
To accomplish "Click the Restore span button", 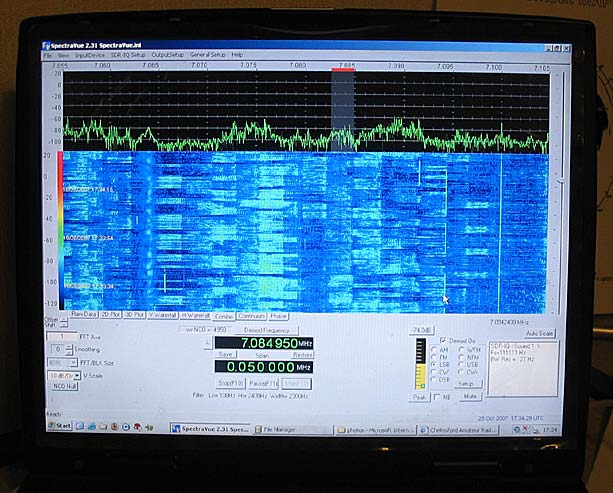I will click(302, 355).
